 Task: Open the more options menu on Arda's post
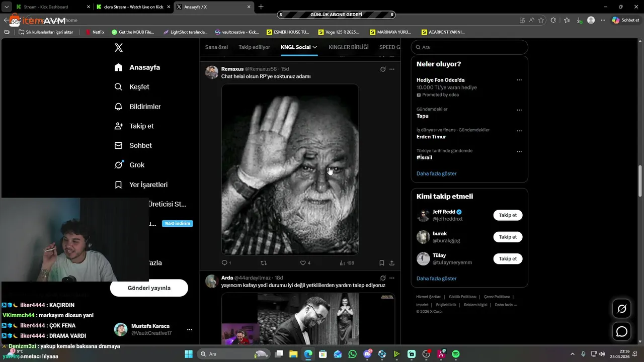tap(392, 278)
